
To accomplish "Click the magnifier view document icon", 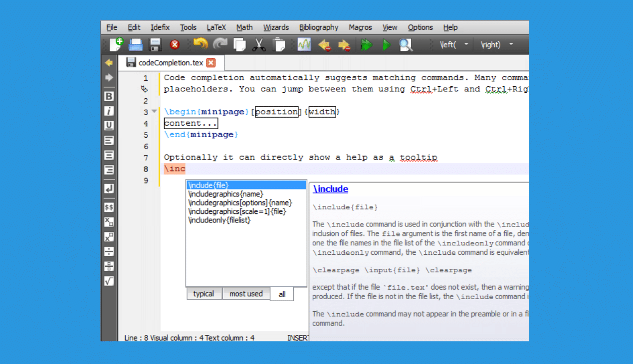I will [406, 45].
